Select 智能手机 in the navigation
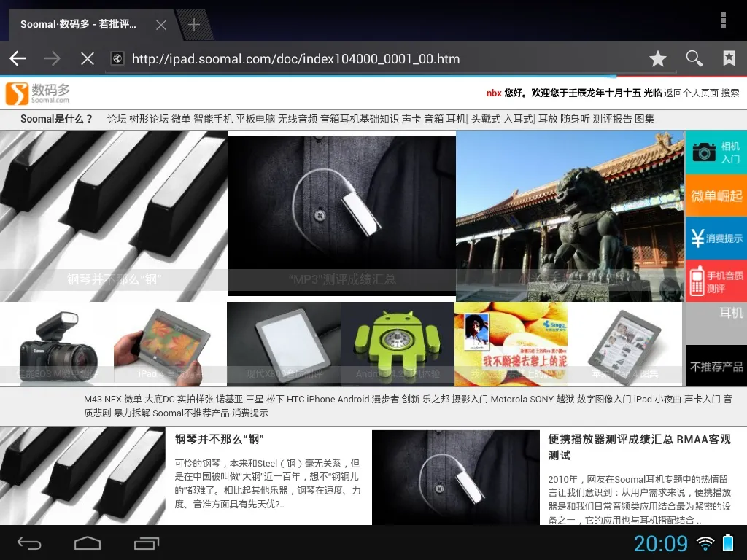This screenshot has height=560, width=747. [x=214, y=119]
